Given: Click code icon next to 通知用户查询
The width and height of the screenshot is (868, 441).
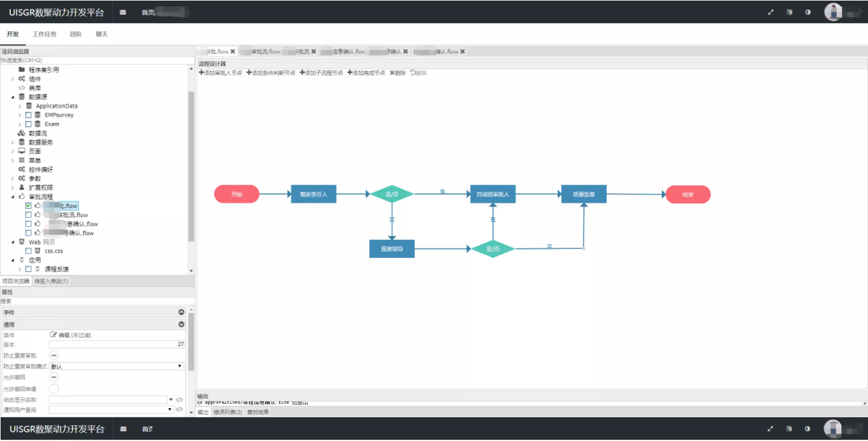Looking at the screenshot, I should [179, 409].
